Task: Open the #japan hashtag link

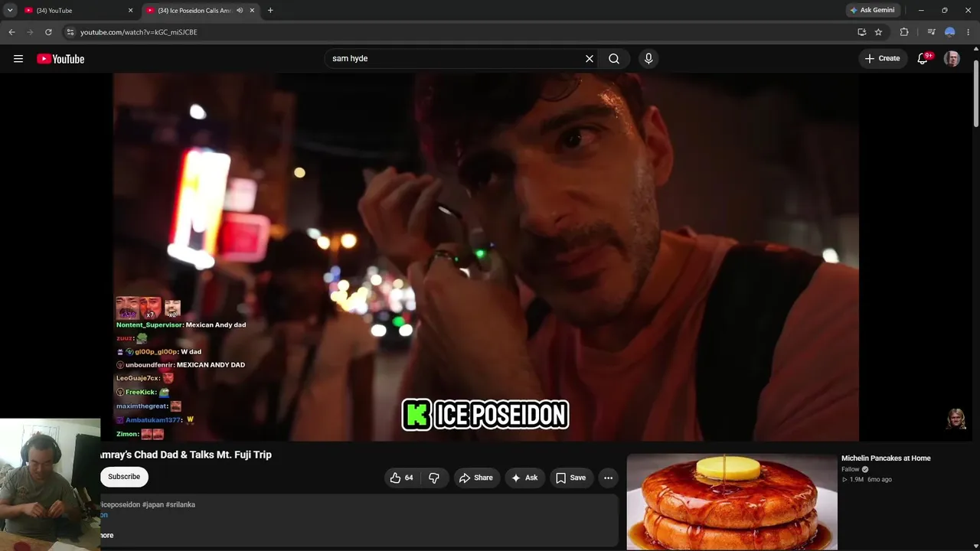Action: (x=154, y=505)
